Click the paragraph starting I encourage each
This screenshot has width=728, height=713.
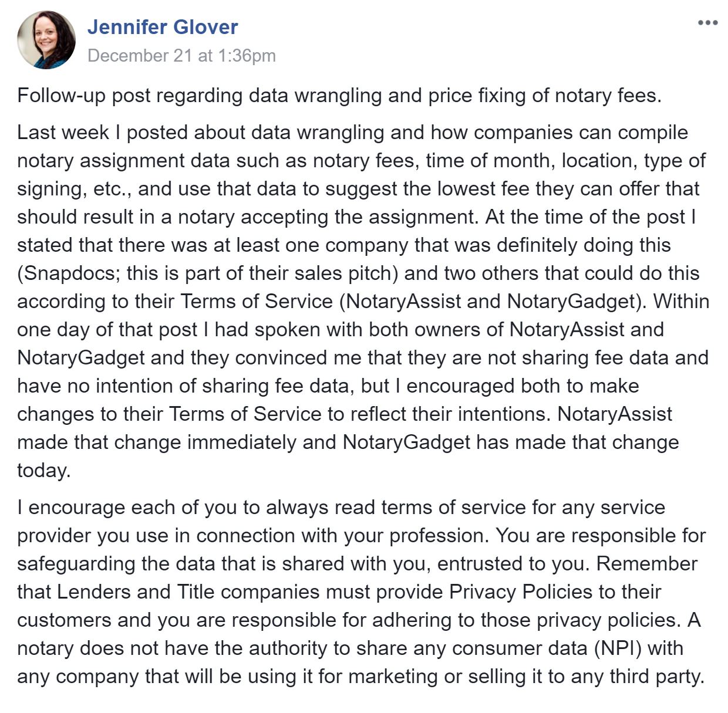point(361,592)
